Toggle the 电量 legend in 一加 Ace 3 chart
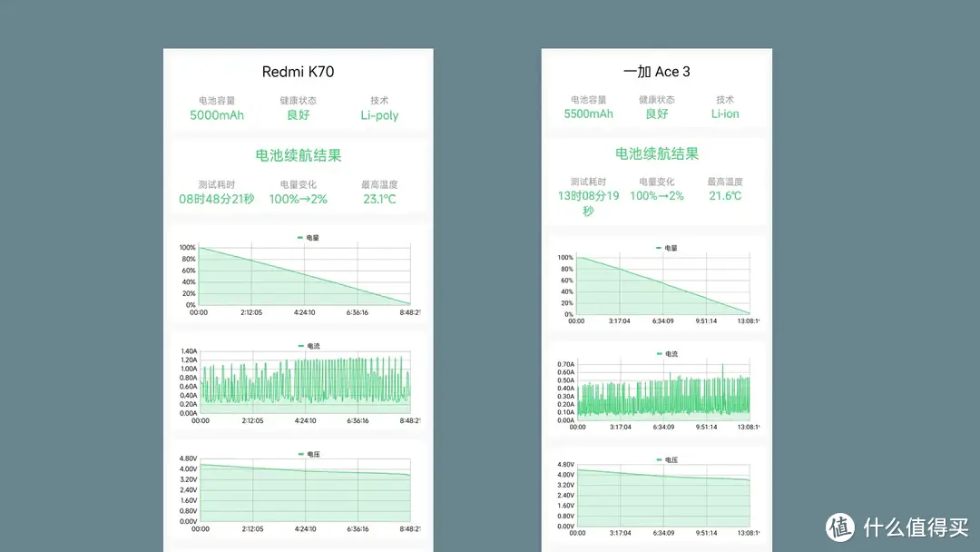This screenshot has height=552, width=980. [x=666, y=248]
